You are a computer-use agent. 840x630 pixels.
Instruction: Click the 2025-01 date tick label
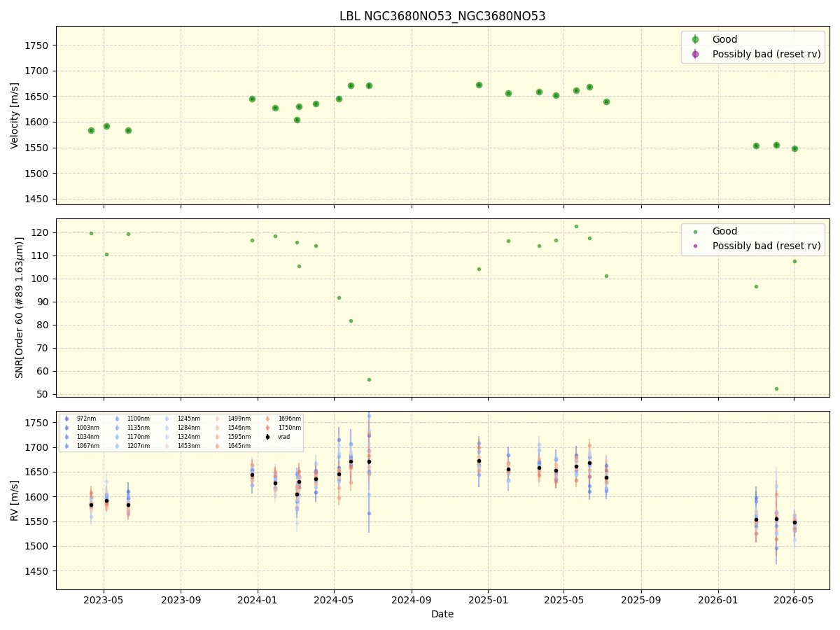pos(488,600)
